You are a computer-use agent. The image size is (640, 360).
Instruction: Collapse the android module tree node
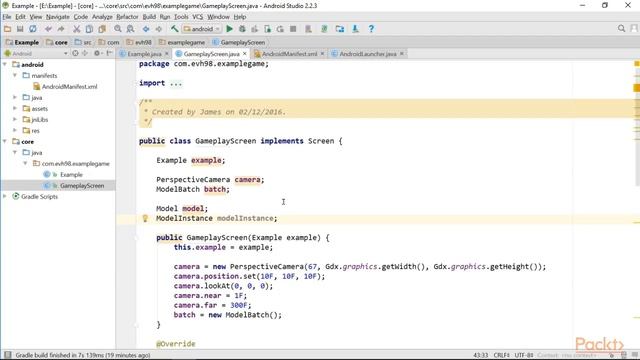click(x=5, y=64)
